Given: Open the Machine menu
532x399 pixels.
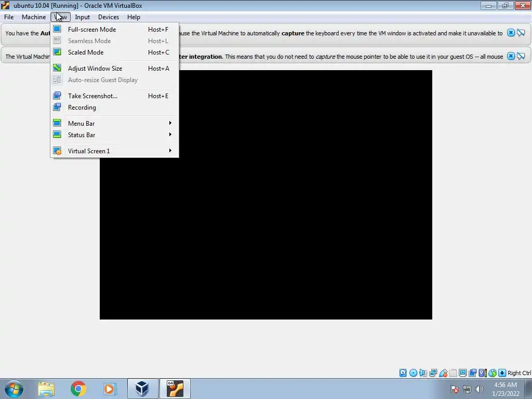Looking at the screenshot, I should point(34,17).
